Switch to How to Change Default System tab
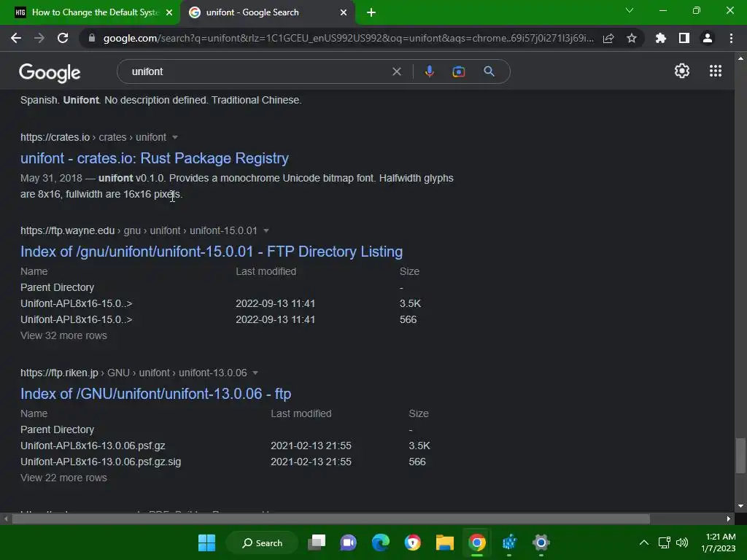Screen dimensions: 747x560 (x=89, y=12)
